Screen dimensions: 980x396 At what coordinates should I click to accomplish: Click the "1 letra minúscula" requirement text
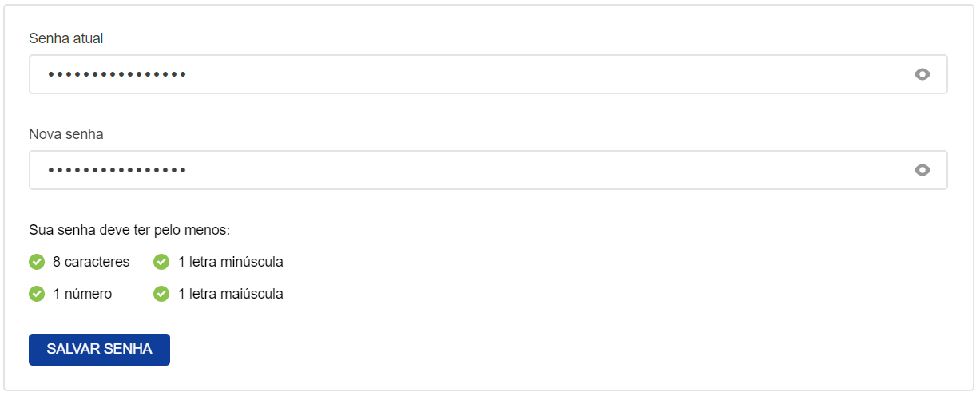point(230,262)
